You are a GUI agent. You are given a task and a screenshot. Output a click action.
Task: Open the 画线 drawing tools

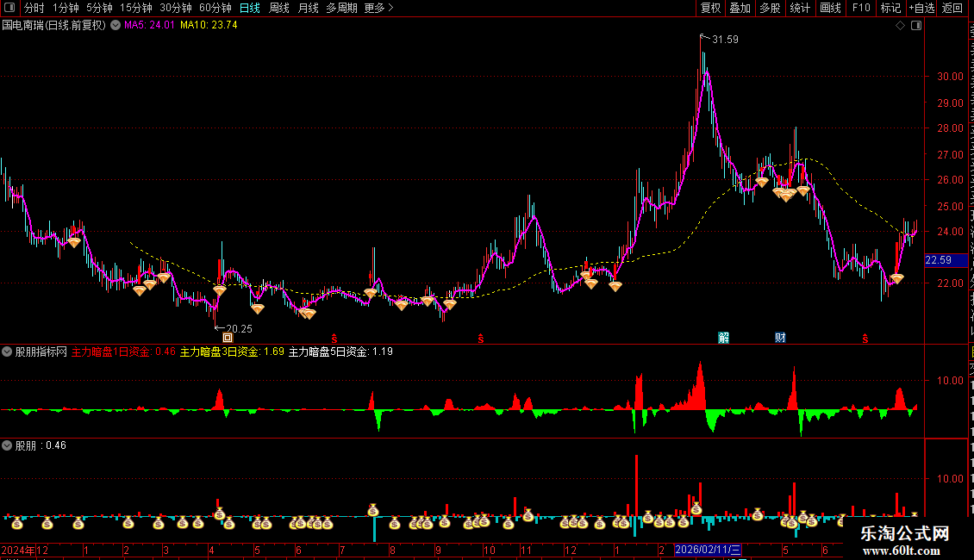pos(830,8)
